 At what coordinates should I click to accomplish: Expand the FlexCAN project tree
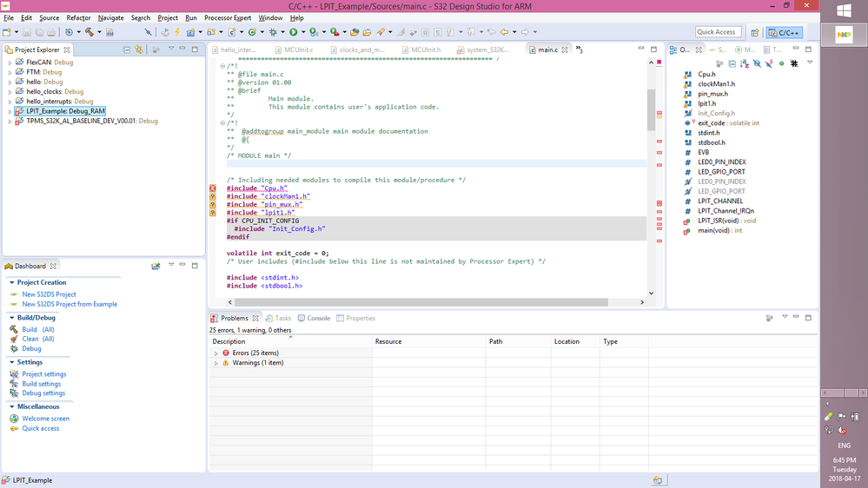(x=10, y=63)
